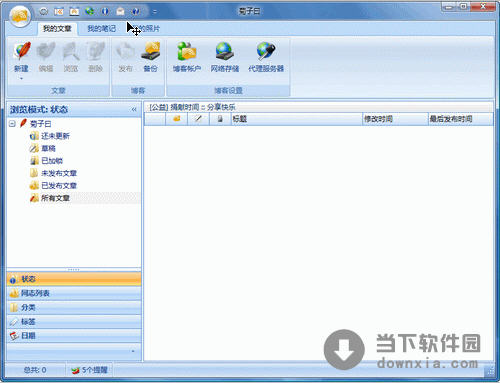Viewport: 500px width, 383px height.
Task: Open the 备份 backup tool
Action: (150, 56)
